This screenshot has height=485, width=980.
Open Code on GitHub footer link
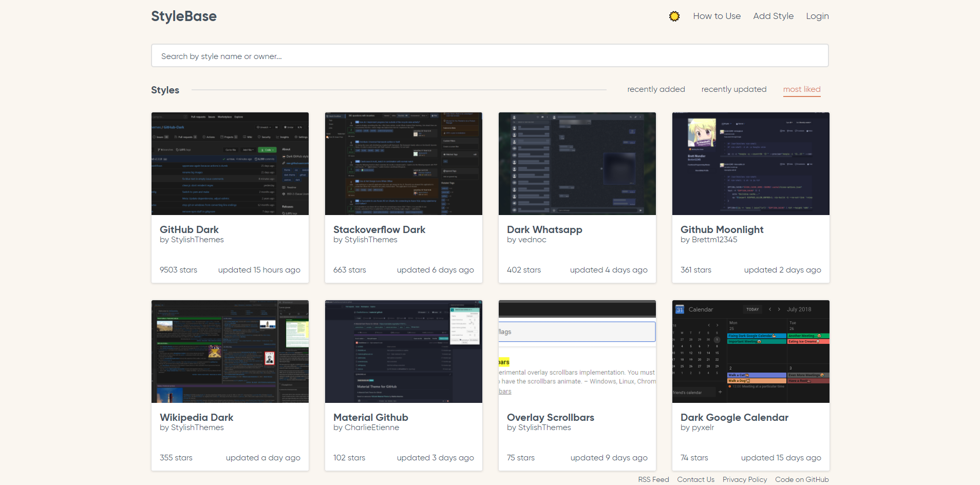click(802, 479)
